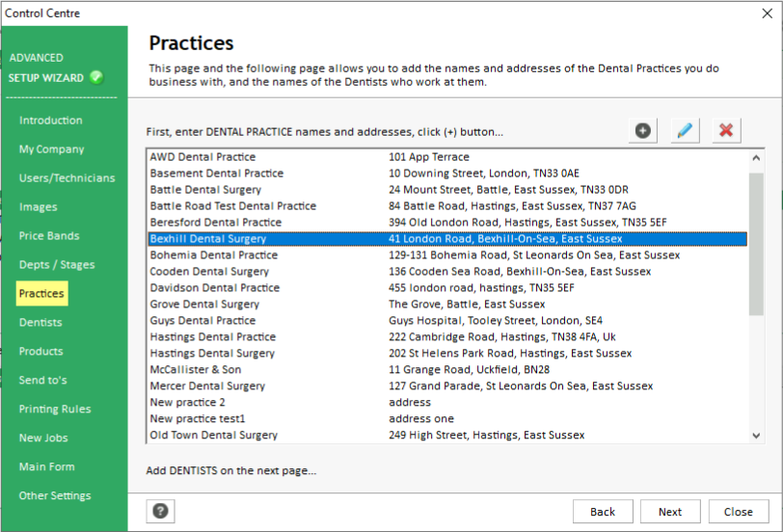Image resolution: width=783 pixels, height=532 pixels.
Task: Open Other Settings page
Action: [x=55, y=495]
